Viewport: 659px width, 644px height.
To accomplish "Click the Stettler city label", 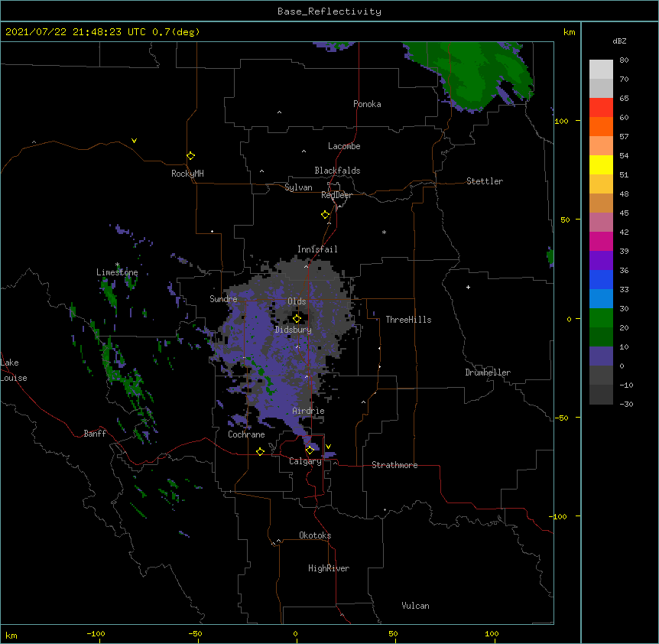I will tap(485, 181).
